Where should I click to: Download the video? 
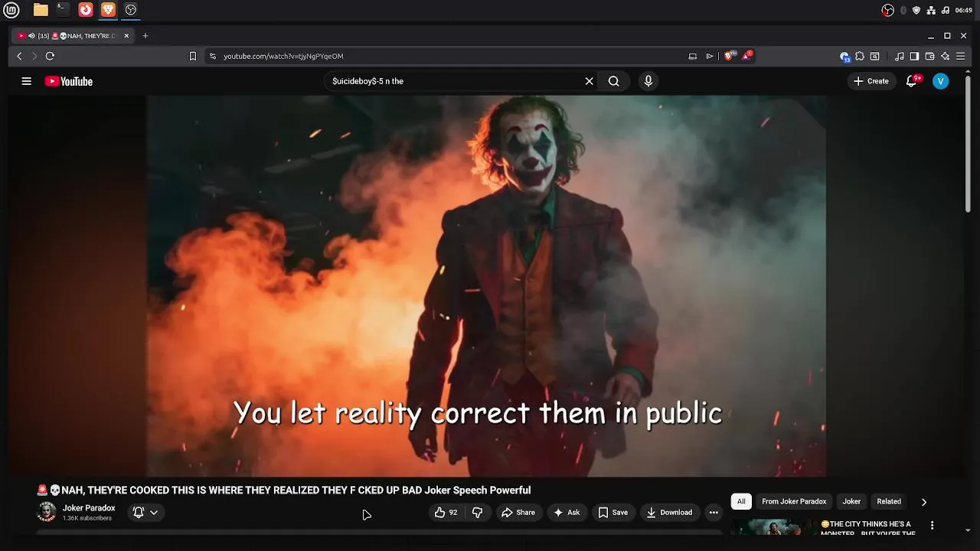coord(669,513)
